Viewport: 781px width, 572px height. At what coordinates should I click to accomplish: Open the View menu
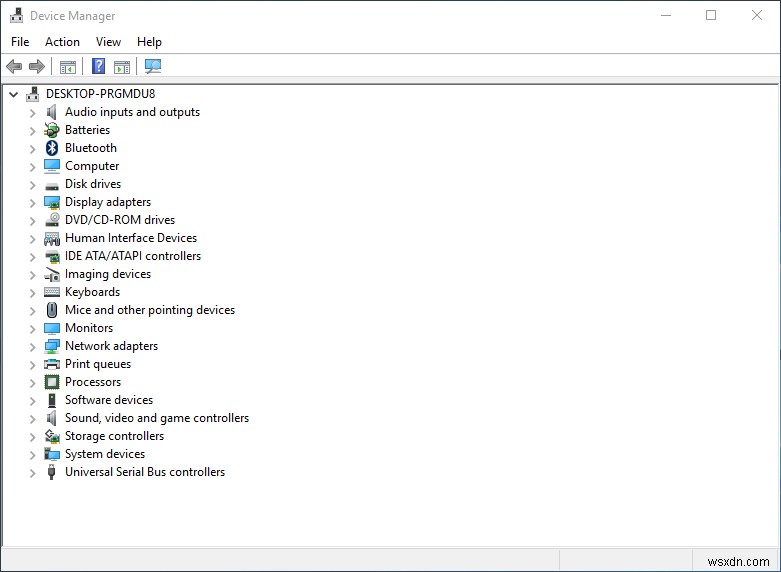[108, 42]
